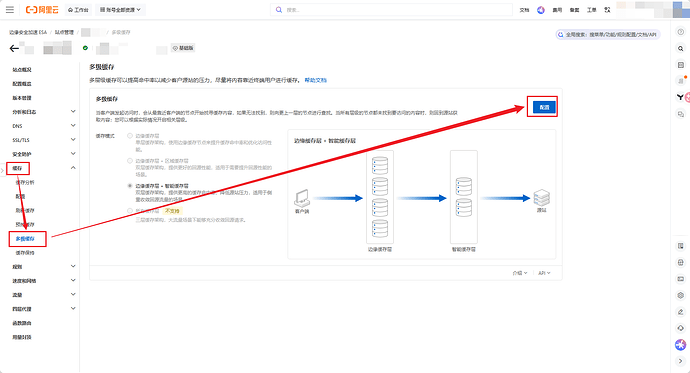Open 工单 in the top bar
The height and width of the screenshot is (373, 690).
coord(591,10)
